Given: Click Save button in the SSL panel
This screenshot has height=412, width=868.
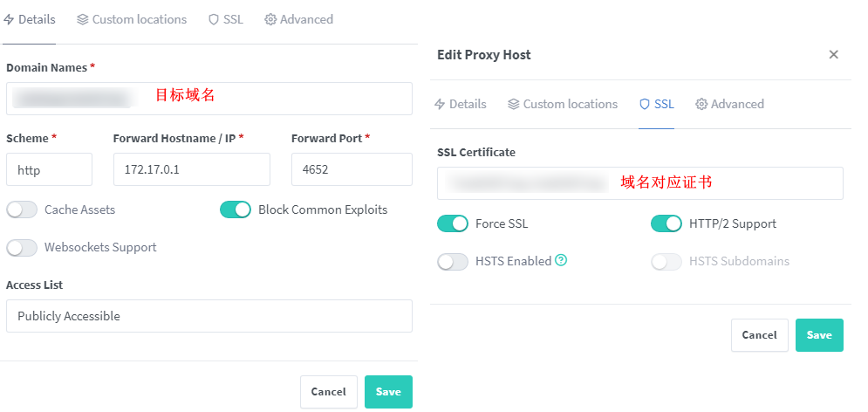Looking at the screenshot, I should pyautogui.click(x=818, y=335).
